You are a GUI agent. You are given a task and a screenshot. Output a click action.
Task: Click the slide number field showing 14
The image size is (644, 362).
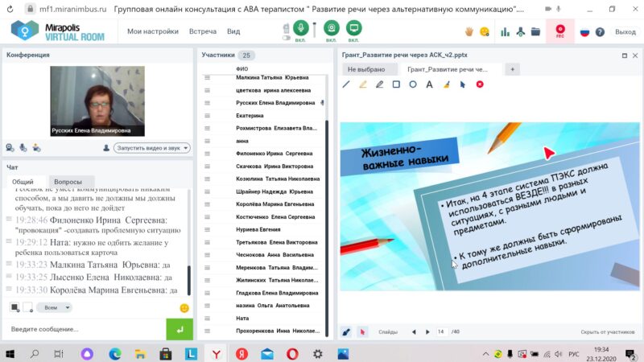(441, 331)
